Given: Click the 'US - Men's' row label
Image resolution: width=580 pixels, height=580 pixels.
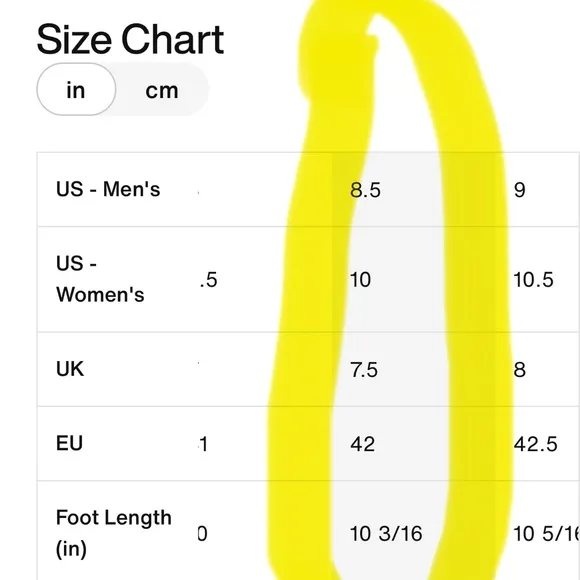Looking at the screenshot, I should click(108, 189).
